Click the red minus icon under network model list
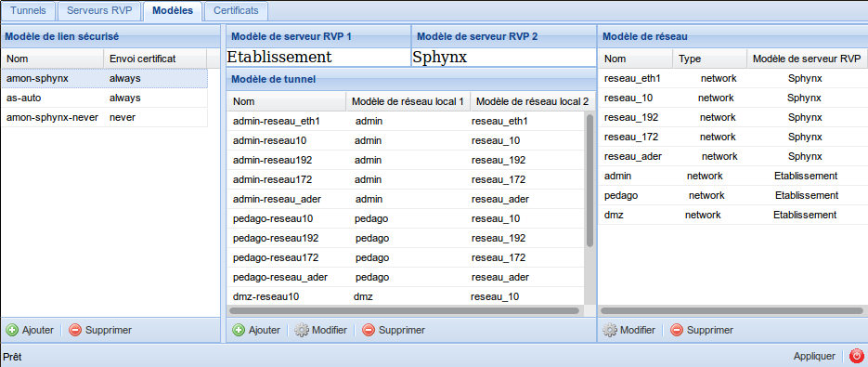 pyautogui.click(x=677, y=330)
